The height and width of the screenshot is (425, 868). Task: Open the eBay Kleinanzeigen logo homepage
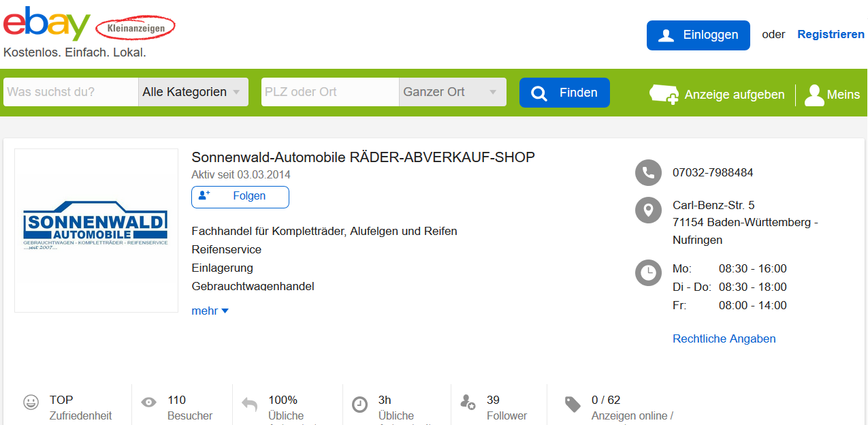(x=89, y=25)
